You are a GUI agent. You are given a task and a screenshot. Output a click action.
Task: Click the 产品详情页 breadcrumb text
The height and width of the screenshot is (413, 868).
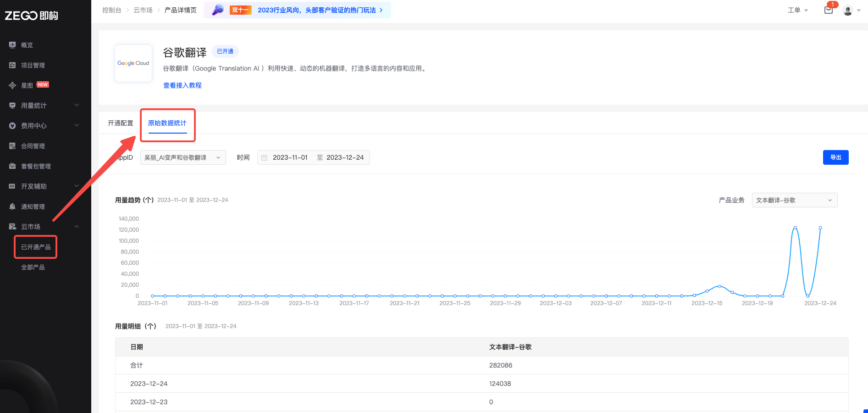coord(181,10)
